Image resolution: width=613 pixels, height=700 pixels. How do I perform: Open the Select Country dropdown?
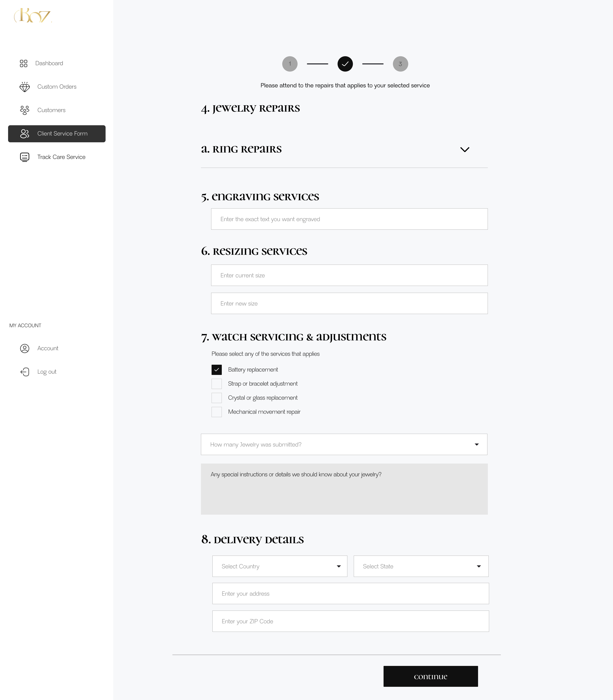tap(279, 566)
